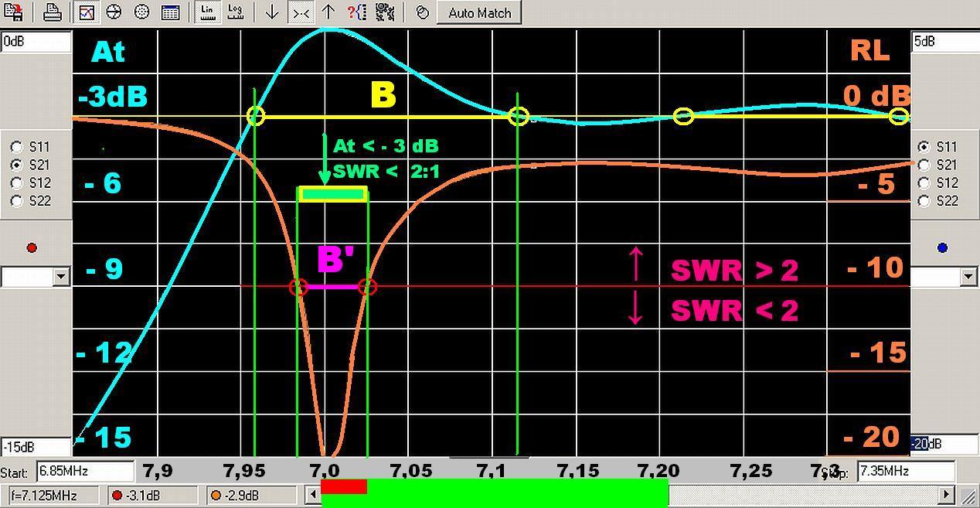Select the Log frequency scale button
This screenshot has width=980, height=508.
(x=236, y=12)
